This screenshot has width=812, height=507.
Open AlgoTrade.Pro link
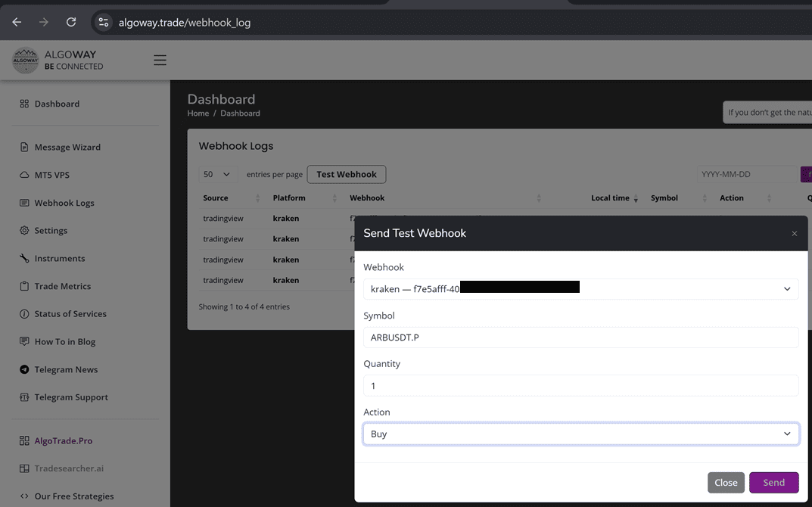click(x=63, y=440)
